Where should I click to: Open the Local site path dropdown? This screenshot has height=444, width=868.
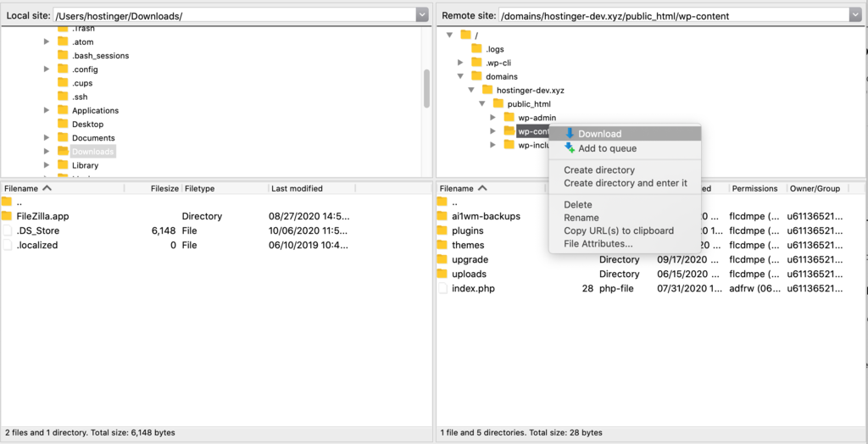pyautogui.click(x=422, y=15)
